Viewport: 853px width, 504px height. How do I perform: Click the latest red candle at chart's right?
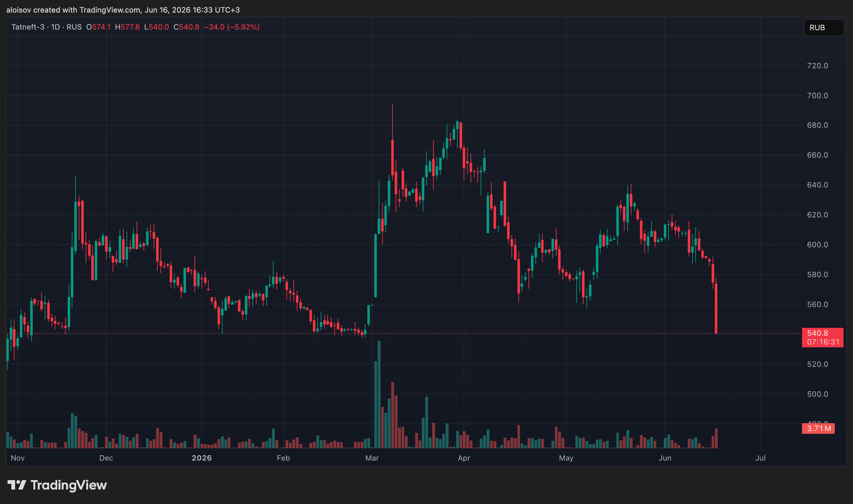(716, 308)
